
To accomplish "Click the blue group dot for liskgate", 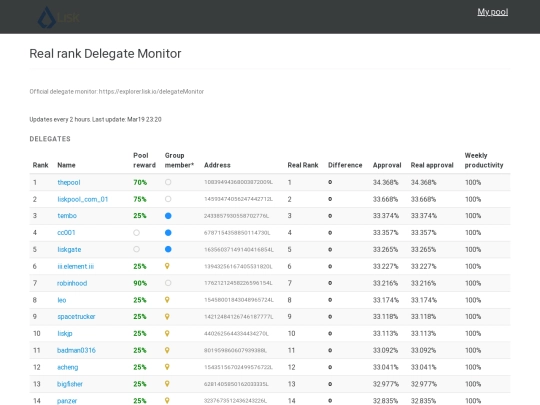I will [x=168, y=249].
